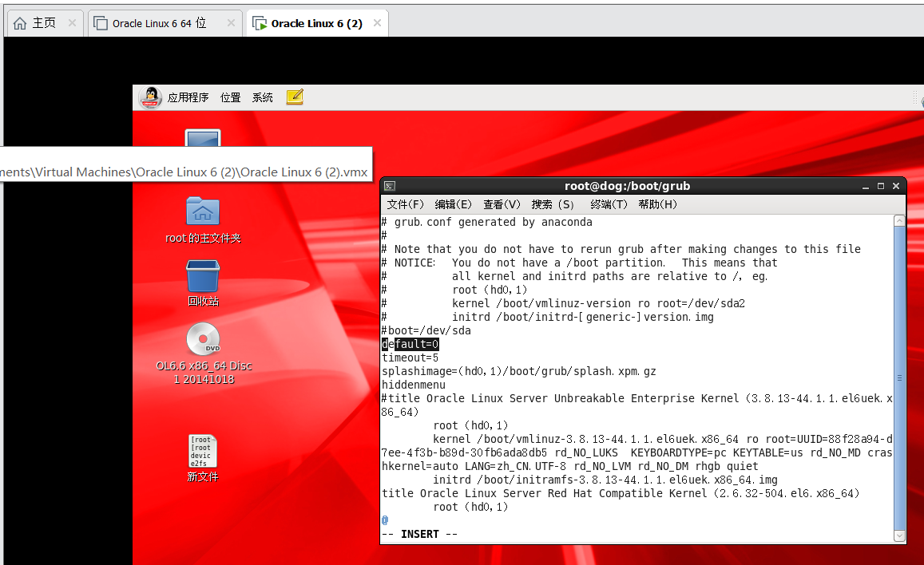Viewport: 924px width, 565px height.
Task: Select root 的主文件夹 home folder icon
Action: point(203,221)
